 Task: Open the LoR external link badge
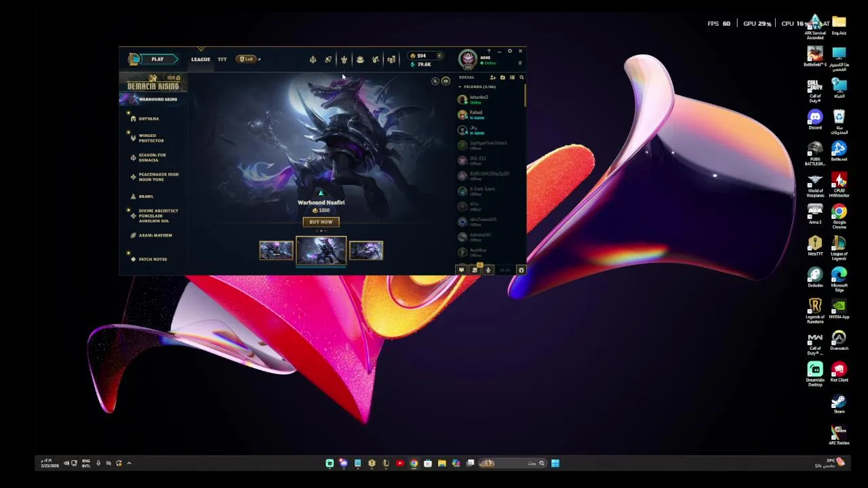(248, 59)
